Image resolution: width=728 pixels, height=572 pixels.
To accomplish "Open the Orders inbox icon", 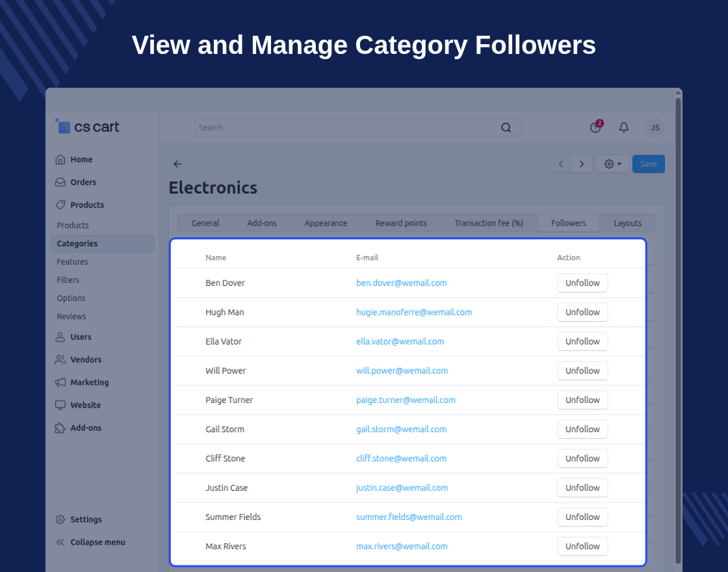I will point(60,182).
